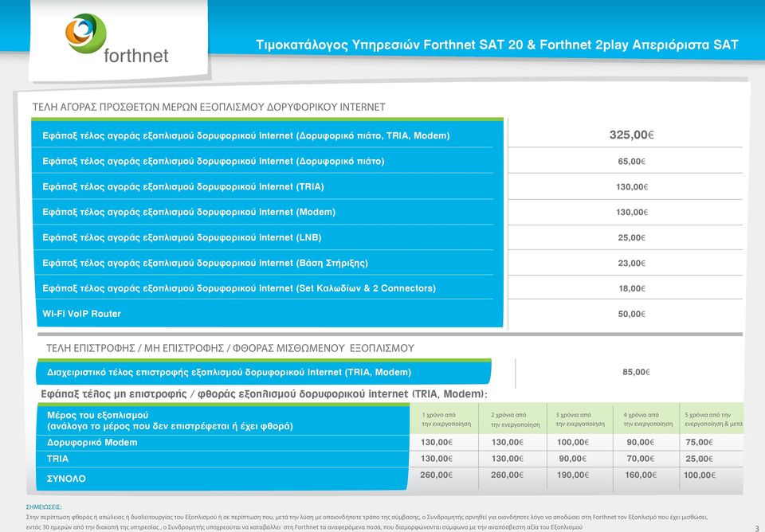Click the price "65,00€"
The image size is (765, 532).
[x=631, y=162]
